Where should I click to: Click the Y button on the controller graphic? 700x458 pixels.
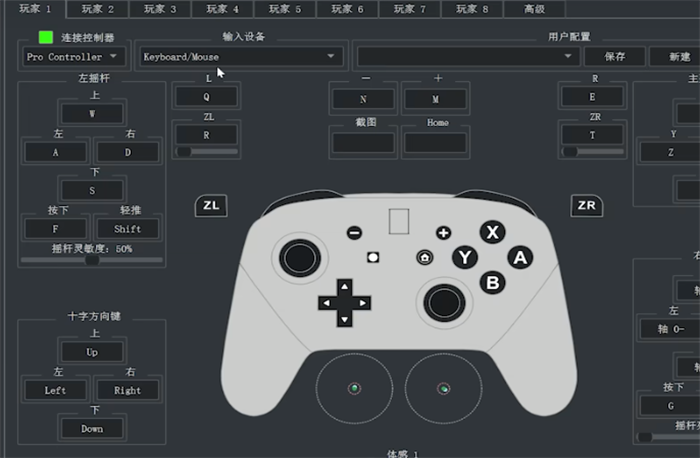(465, 258)
